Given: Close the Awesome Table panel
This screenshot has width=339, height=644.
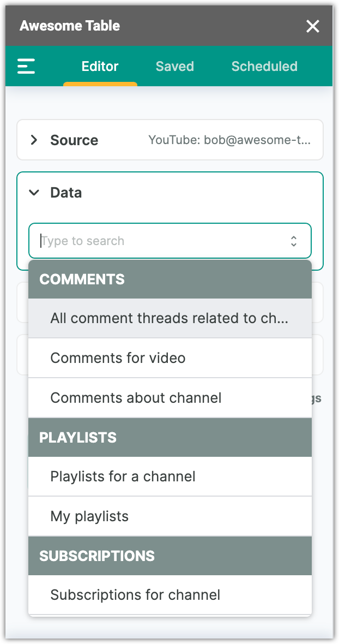Looking at the screenshot, I should tap(313, 26).
